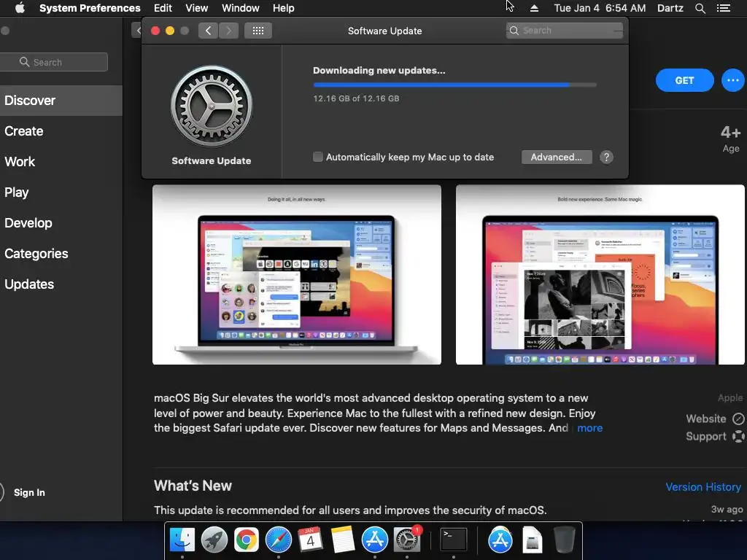Open Finder from the Dock

[182, 540]
